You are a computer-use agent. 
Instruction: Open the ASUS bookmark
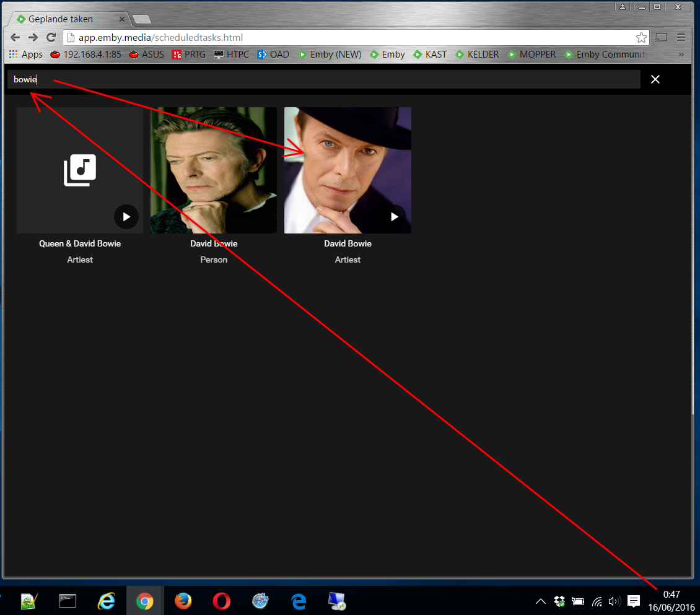click(146, 55)
